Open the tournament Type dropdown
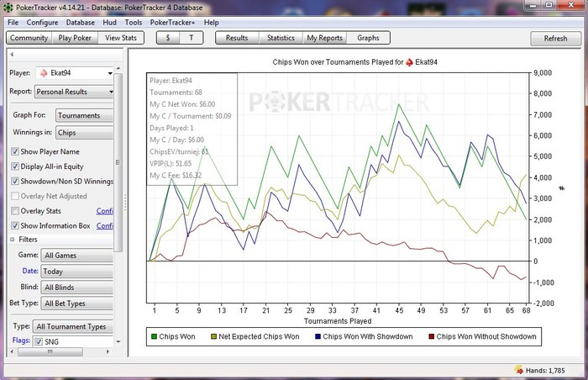Viewport: 588px width, 380px height. [x=73, y=326]
